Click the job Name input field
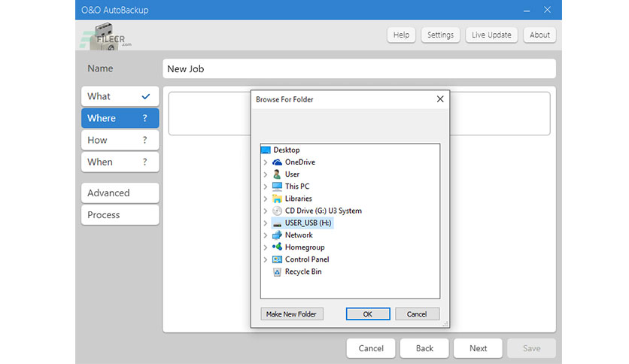The height and width of the screenshot is (364, 629). (x=359, y=68)
